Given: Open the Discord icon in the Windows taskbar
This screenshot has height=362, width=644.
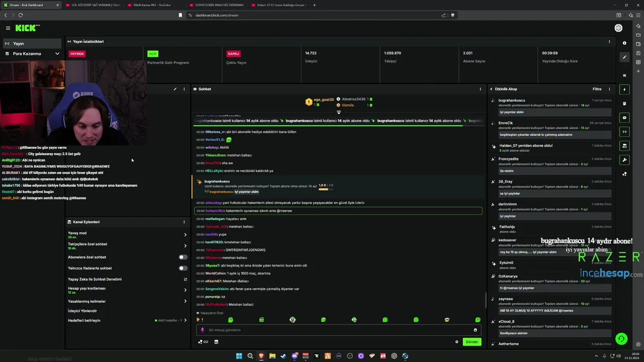Looking at the screenshot, I should point(294,356).
